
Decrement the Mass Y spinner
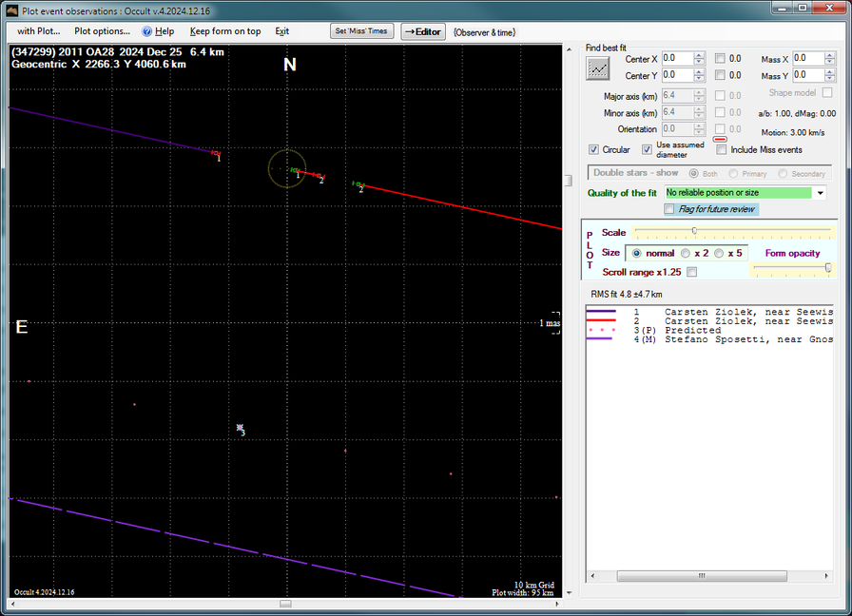(829, 78)
